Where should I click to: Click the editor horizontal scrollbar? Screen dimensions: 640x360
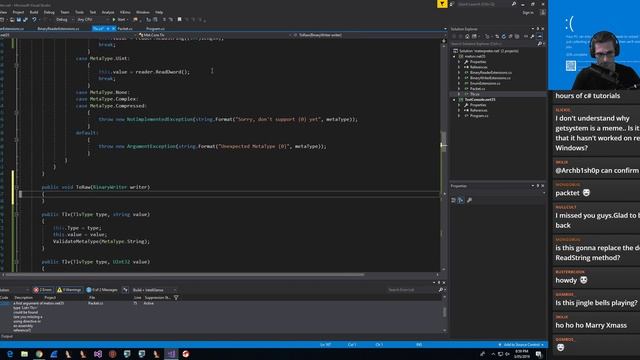tap(184, 275)
